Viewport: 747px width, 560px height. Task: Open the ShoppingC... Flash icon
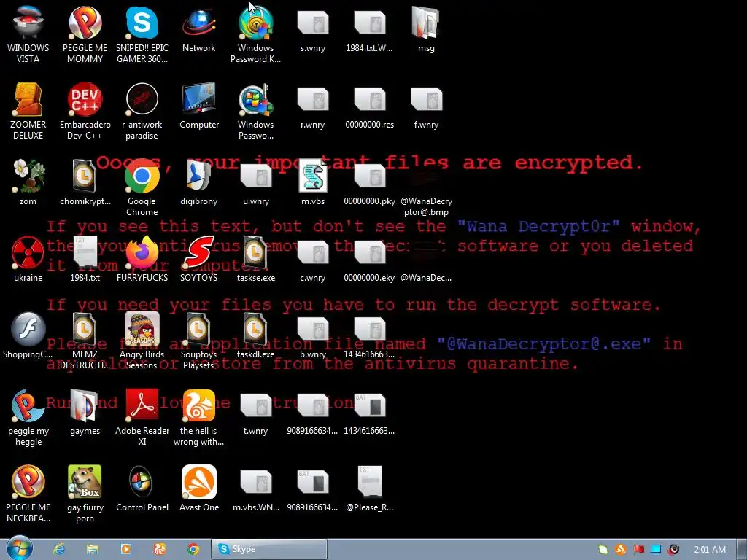coord(28,335)
